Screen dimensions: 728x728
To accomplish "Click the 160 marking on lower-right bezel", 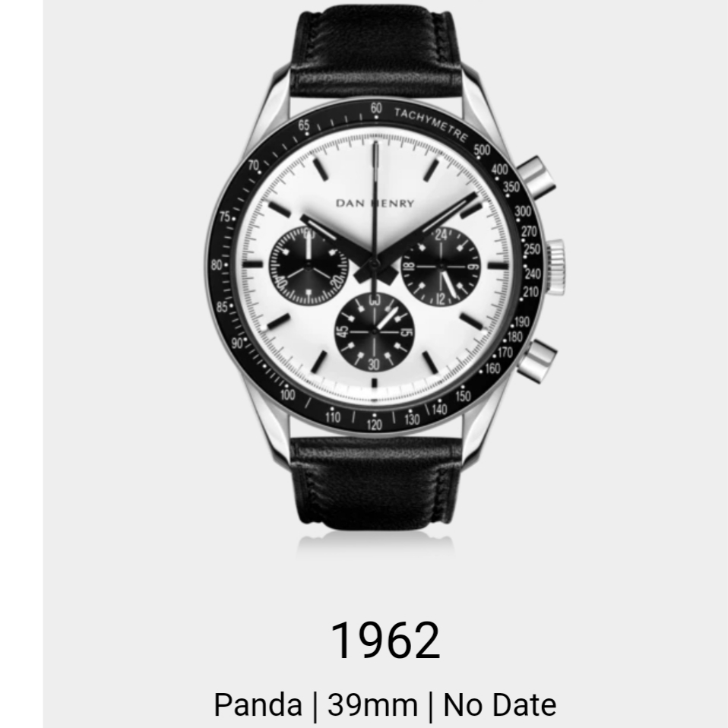I will (492, 369).
